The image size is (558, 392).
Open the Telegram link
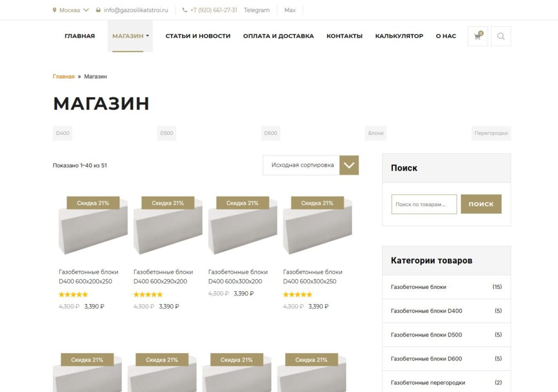click(257, 10)
